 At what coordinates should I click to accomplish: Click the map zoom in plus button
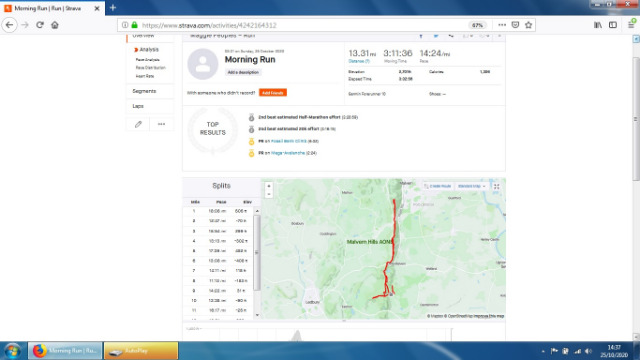pyautogui.click(x=269, y=186)
